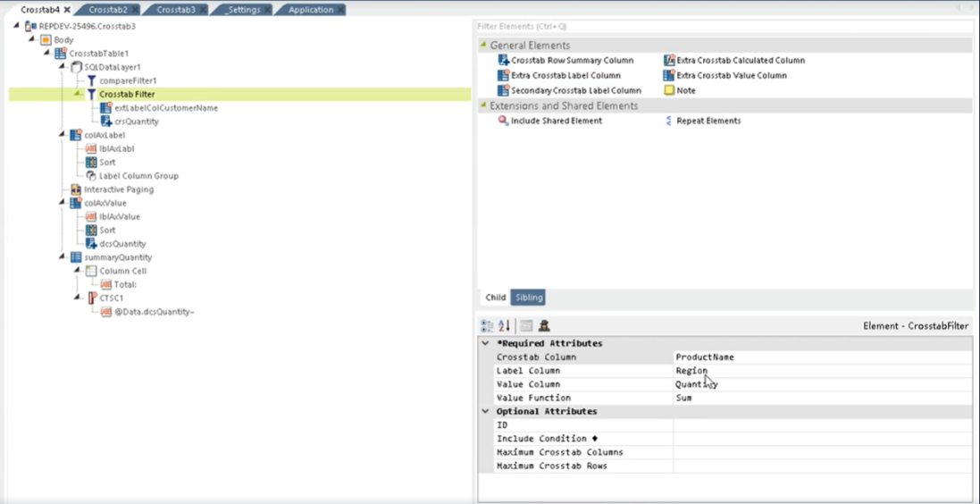
Task: Click the yellow Note element icon
Action: (669, 90)
